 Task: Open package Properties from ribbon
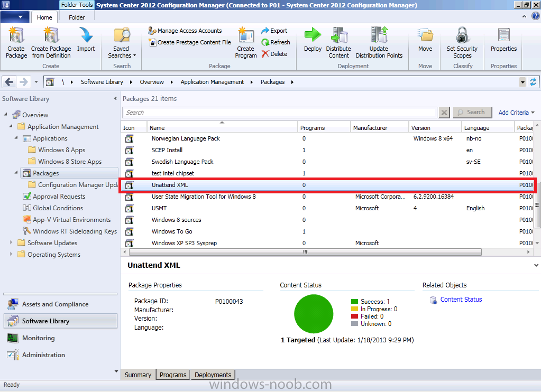(x=504, y=40)
